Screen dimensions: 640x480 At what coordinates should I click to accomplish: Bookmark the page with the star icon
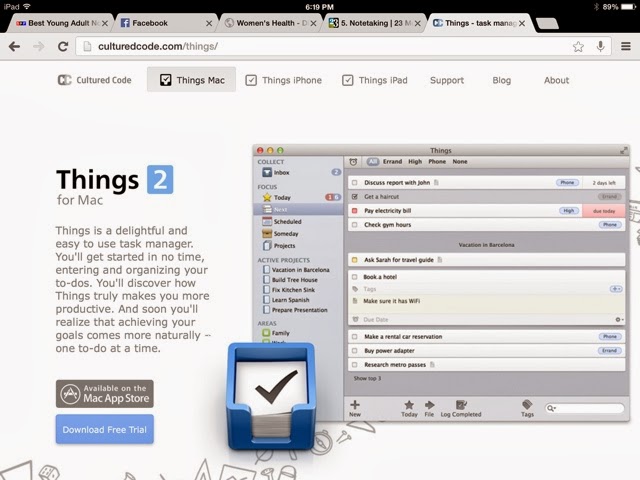click(578, 47)
